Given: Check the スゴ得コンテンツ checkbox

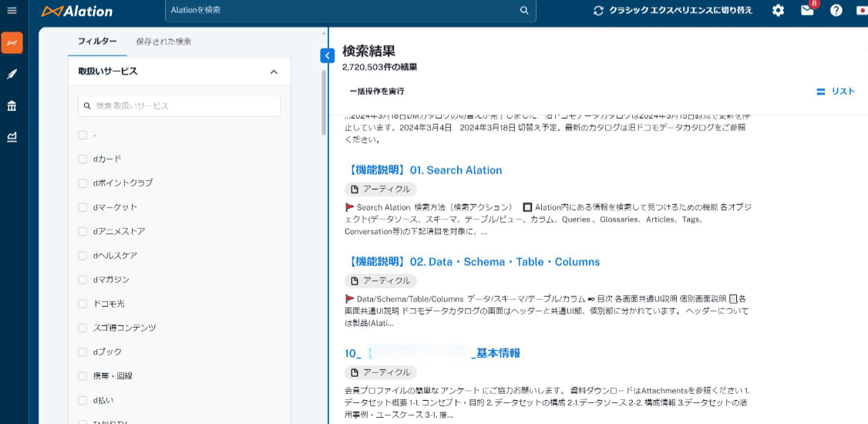Looking at the screenshot, I should pos(82,328).
